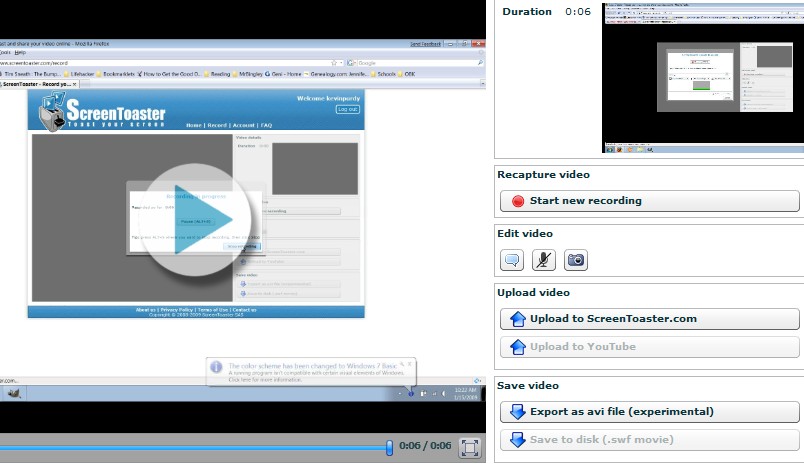Screen dimensions: 804x465
Task: Click the webcam camera icon
Action: (575, 260)
